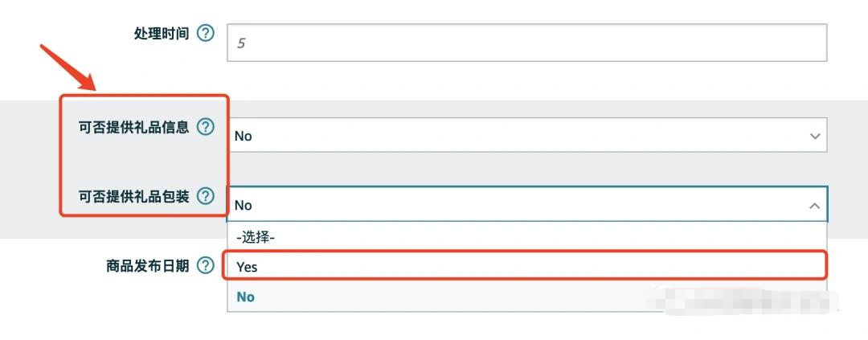Click help icon next to 可否提供礼品信息

point(206,127)
